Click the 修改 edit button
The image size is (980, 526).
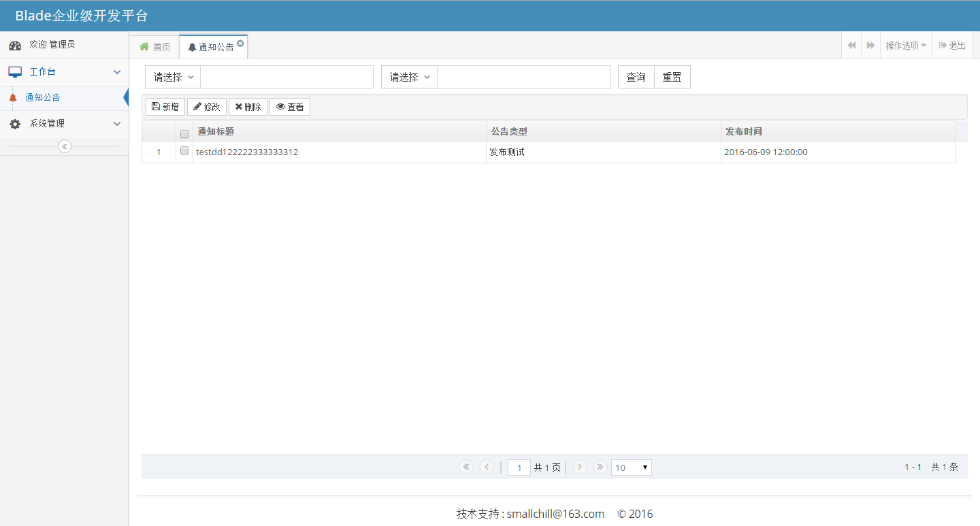207,107
